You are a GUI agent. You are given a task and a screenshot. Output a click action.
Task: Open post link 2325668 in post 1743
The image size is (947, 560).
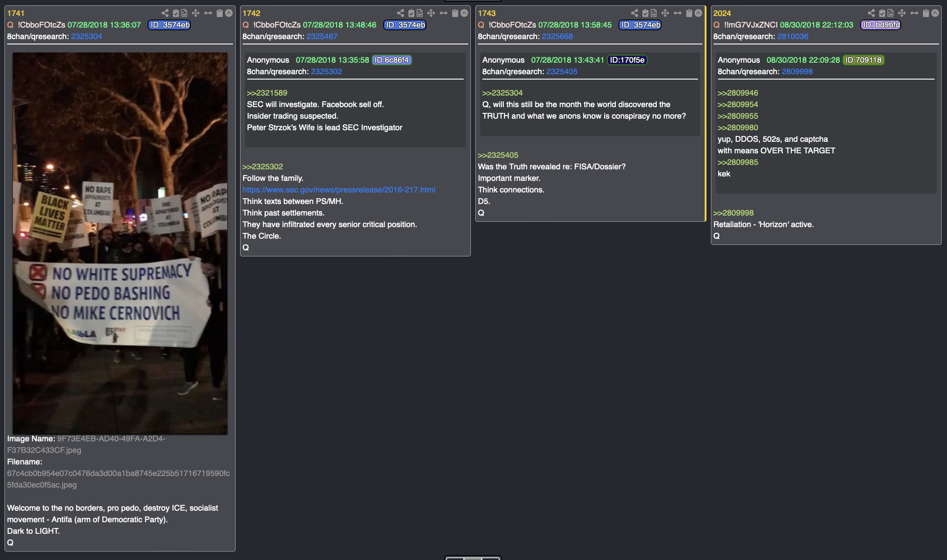(x=558, y=36)
